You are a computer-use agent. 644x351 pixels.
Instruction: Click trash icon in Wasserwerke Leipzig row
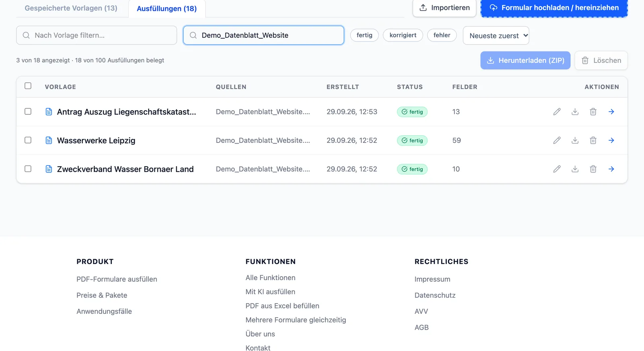593,140
